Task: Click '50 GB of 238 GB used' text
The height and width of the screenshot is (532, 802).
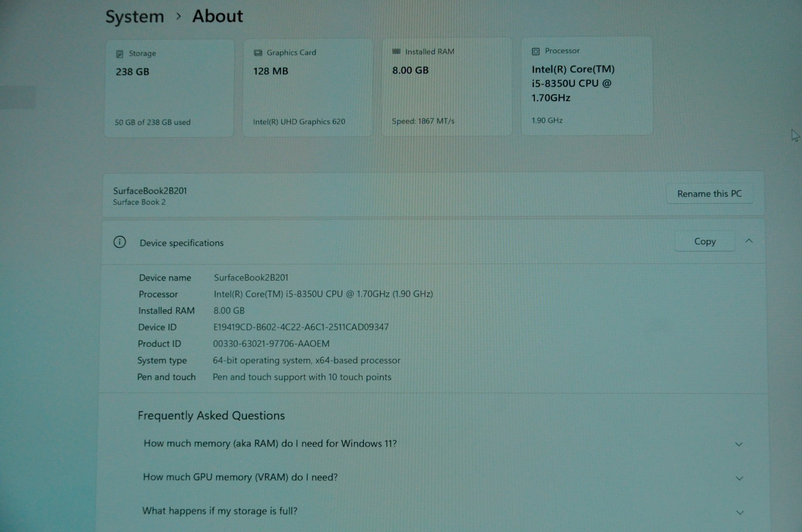Action: tap(152, 122)
